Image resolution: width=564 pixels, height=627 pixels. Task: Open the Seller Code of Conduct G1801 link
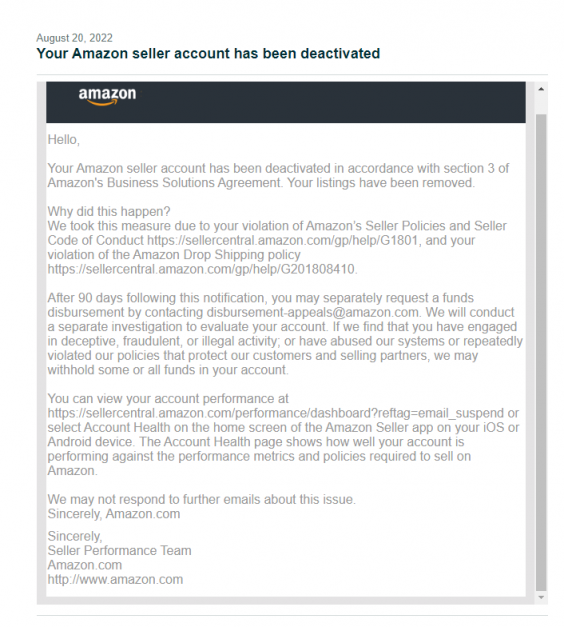click(x=282, y=240)
